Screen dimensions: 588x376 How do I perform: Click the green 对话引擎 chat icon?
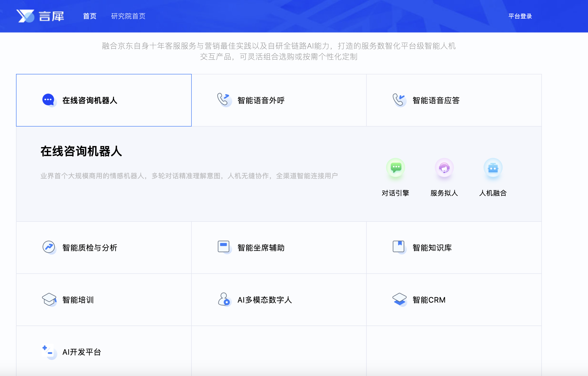coord(396,168)
